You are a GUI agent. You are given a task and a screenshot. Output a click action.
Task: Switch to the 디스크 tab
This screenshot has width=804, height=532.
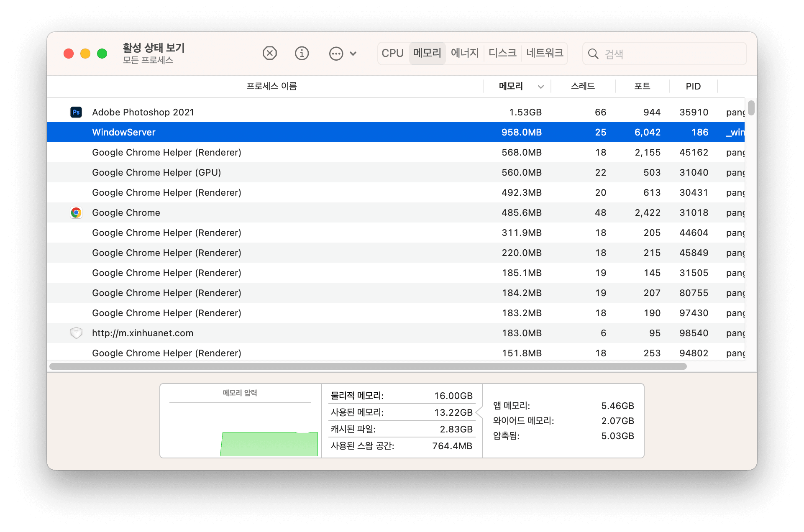502,53
